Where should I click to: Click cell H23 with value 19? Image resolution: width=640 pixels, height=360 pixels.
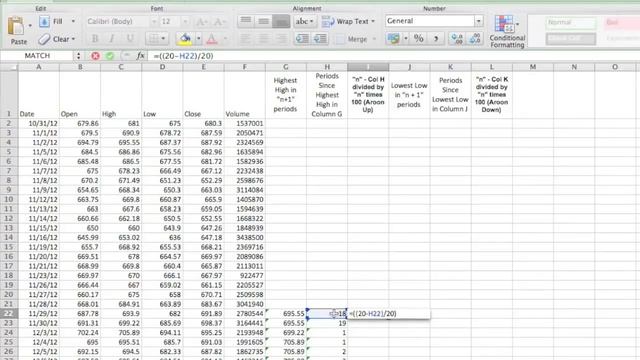327,323
